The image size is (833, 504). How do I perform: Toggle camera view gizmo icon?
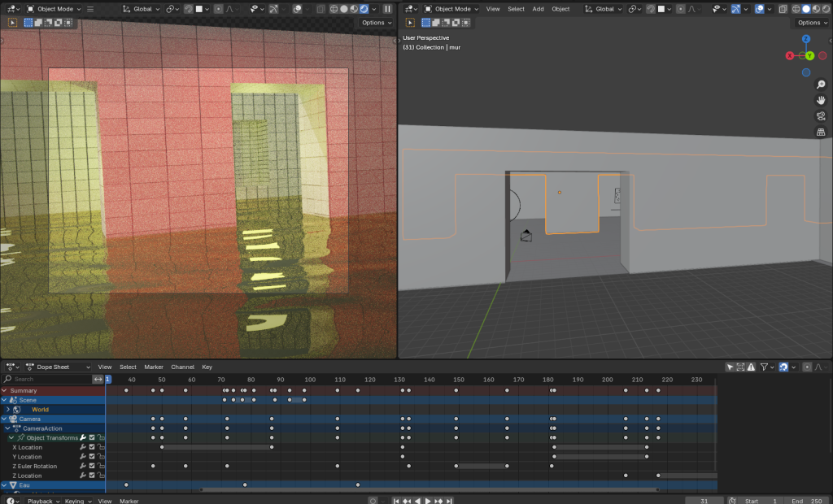821,116
